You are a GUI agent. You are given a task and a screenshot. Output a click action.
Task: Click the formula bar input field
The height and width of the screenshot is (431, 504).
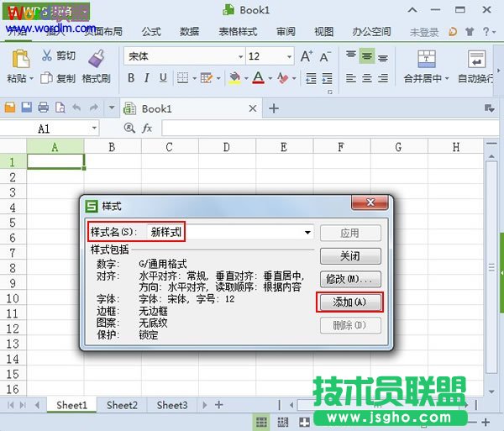pos(330,129)
